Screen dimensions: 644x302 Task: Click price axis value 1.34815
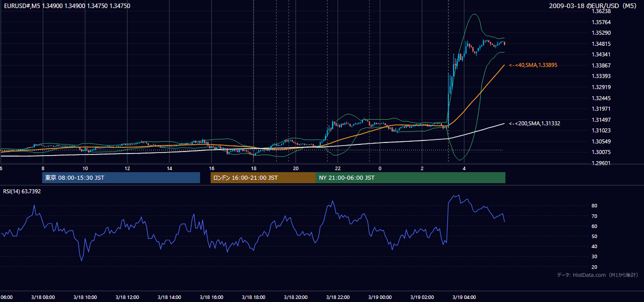602,44
